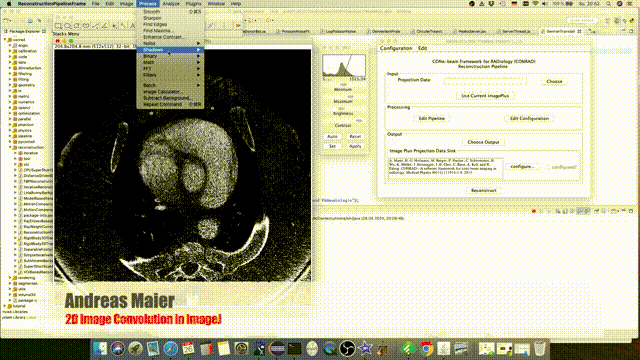Click the configure... button in Output section
This screenshot has width=640, height=360.
point(523,167)
